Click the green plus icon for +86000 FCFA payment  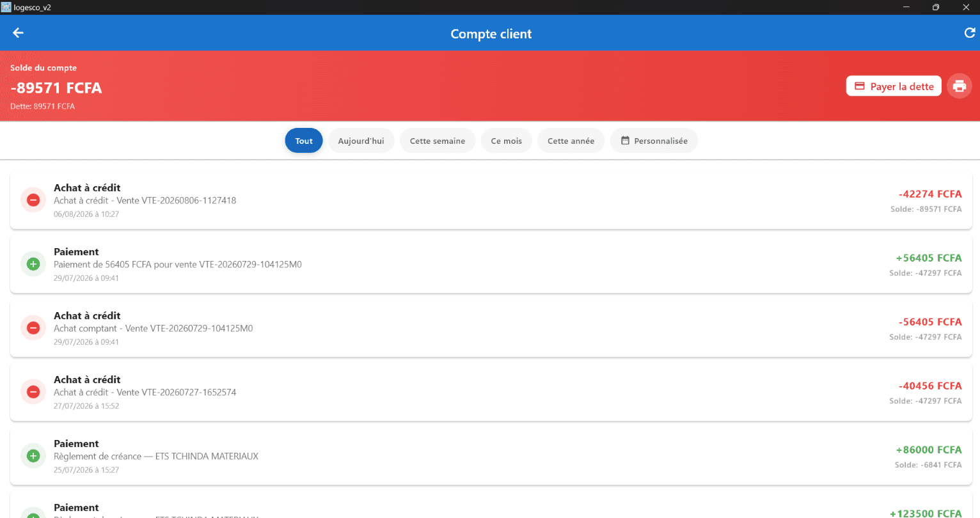pos(33,456)
